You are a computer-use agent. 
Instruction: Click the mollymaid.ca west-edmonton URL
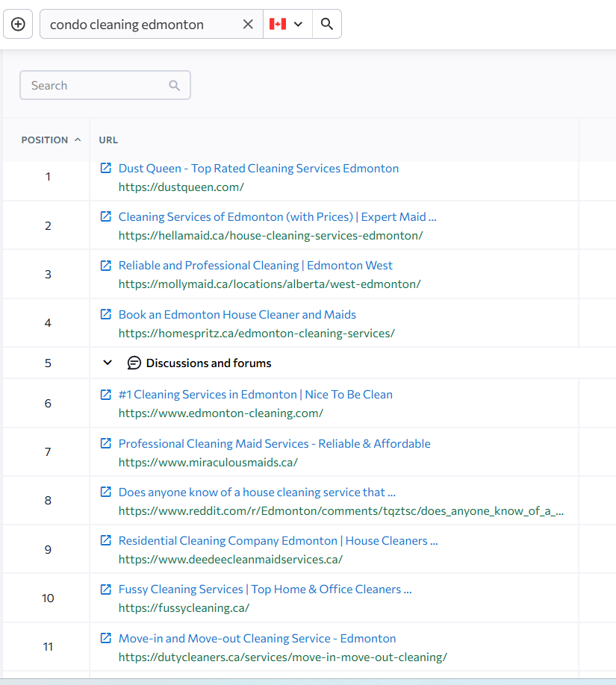pyautogui.click(x=270, y=284)
